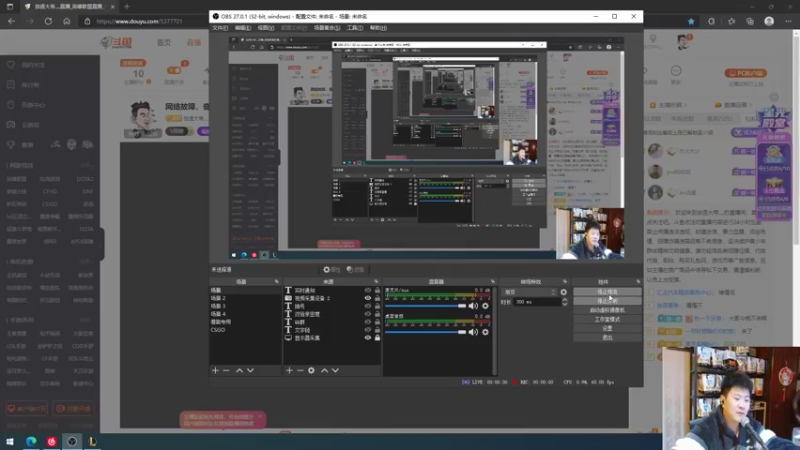This screenshot has height=450, width=800.
Task: Pop out the Sources dock panel icon
Action: pyautogui.click(x=376, y=282)
